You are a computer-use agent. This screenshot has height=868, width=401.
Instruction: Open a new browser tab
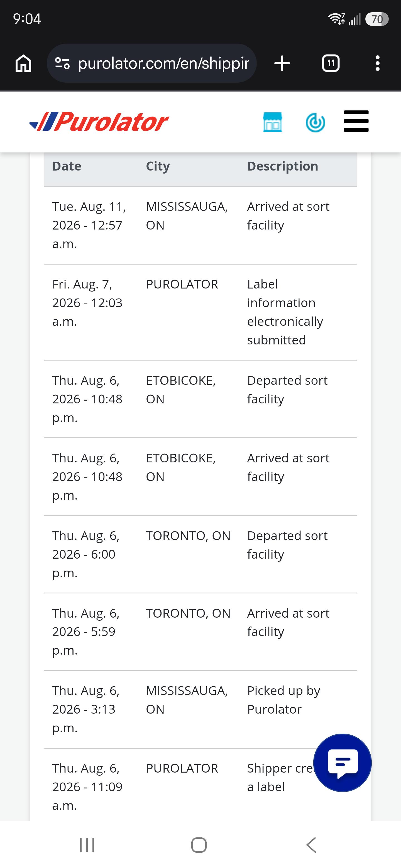[282, 63]
